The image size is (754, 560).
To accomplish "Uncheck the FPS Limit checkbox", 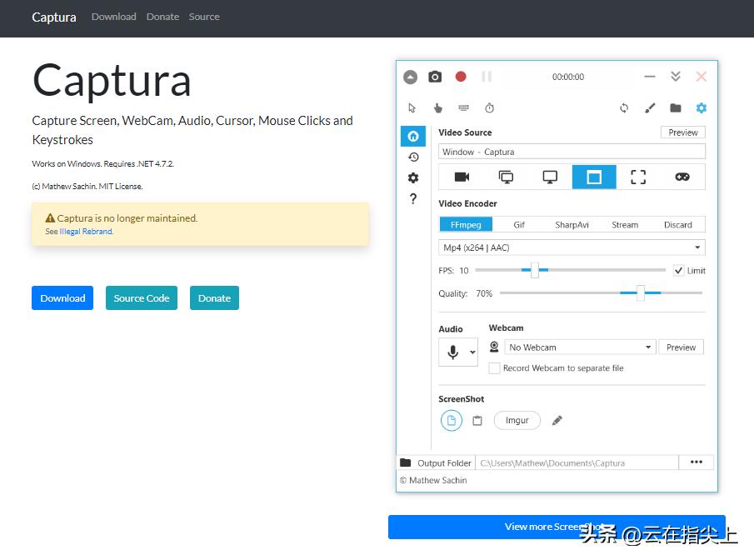I will pyautogui.click(x=680, y=271).
